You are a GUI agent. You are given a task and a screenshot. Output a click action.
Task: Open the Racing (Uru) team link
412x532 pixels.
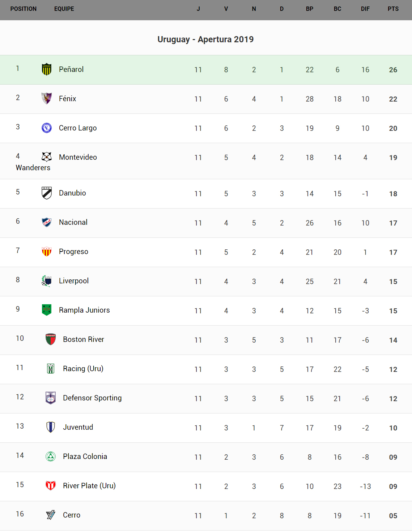(x=83, y=369)
